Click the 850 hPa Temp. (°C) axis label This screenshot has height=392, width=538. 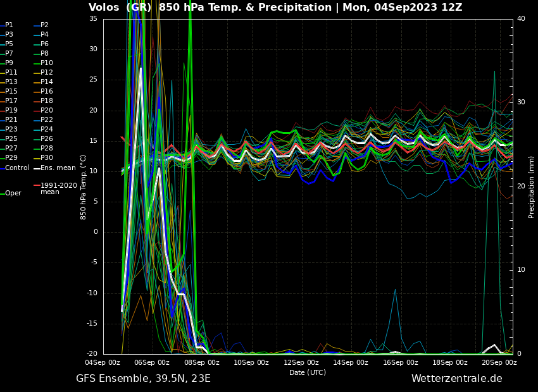pos(84,187)
